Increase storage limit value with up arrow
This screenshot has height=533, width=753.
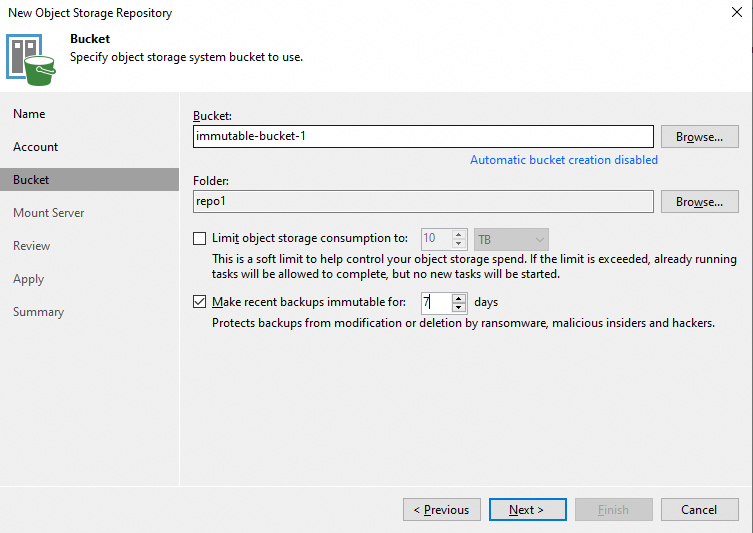[459, 234]
